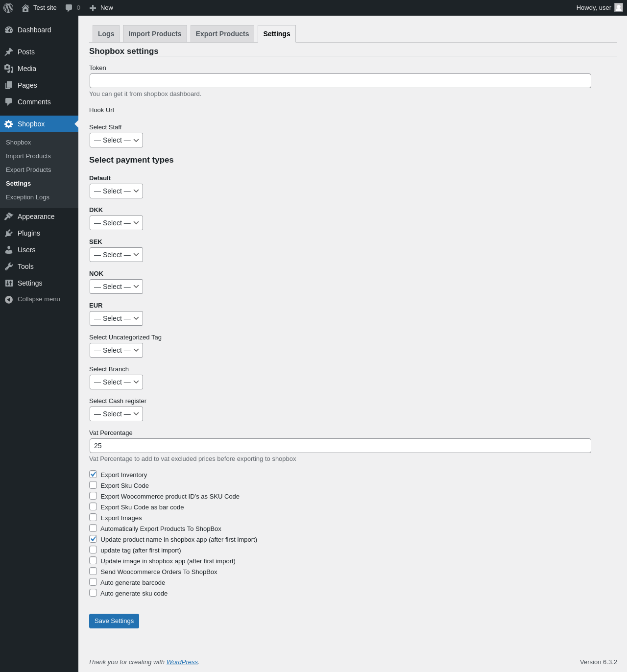The width and height of the screenshot is (627, 672).
Task: Click the Tools wrench icon
Action: [x=9, y=266]
